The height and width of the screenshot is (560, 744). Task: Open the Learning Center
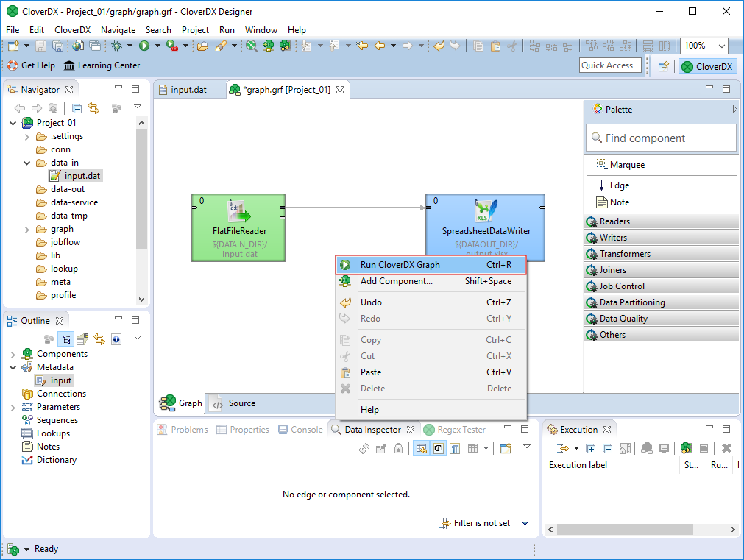pos(102,65)
